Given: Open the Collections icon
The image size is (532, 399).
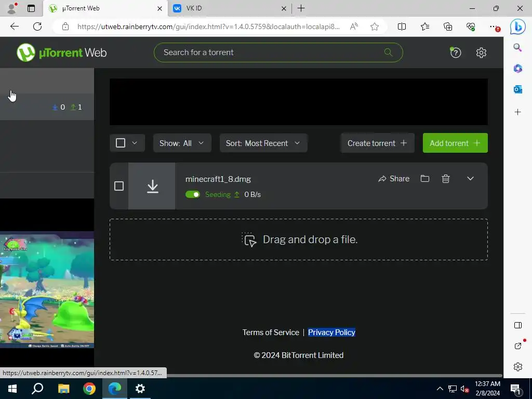Looking at the screenshot, I should 448,26.
